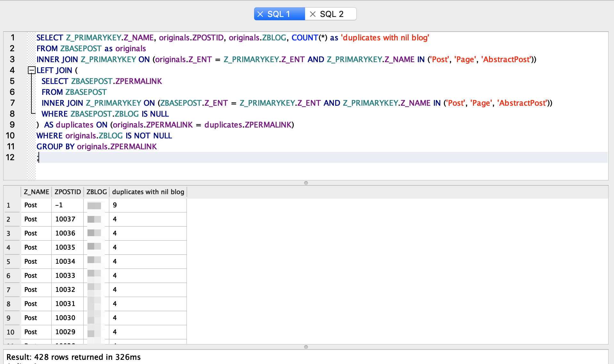Image resolution: width=614 pixels, height=364 pixels.
Task: Click 'GROUP BY' on line 11
Action: [x=55, y=146]
